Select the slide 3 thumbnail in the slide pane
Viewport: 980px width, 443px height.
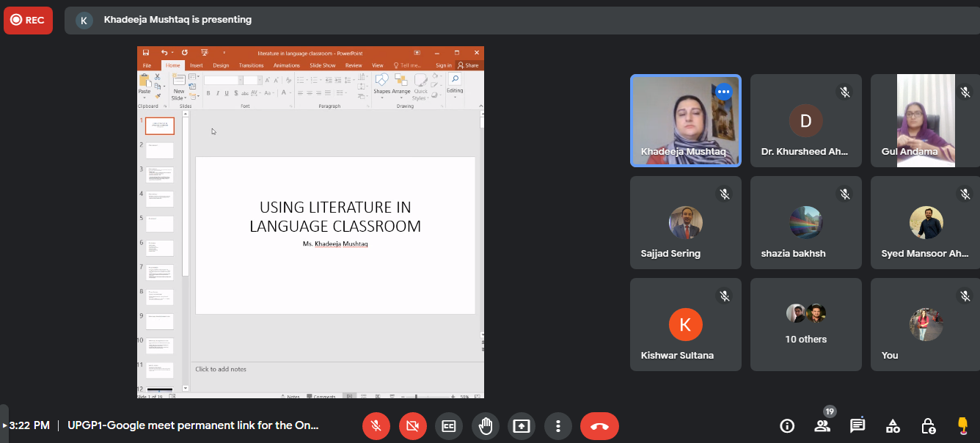coord(160,175)
